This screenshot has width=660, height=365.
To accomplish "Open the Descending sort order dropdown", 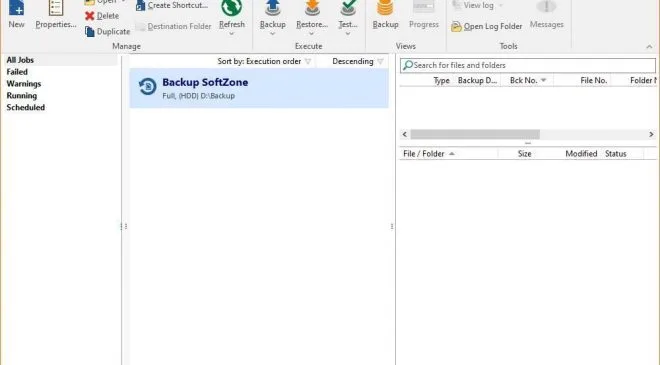I will click(x=357, y=61).
